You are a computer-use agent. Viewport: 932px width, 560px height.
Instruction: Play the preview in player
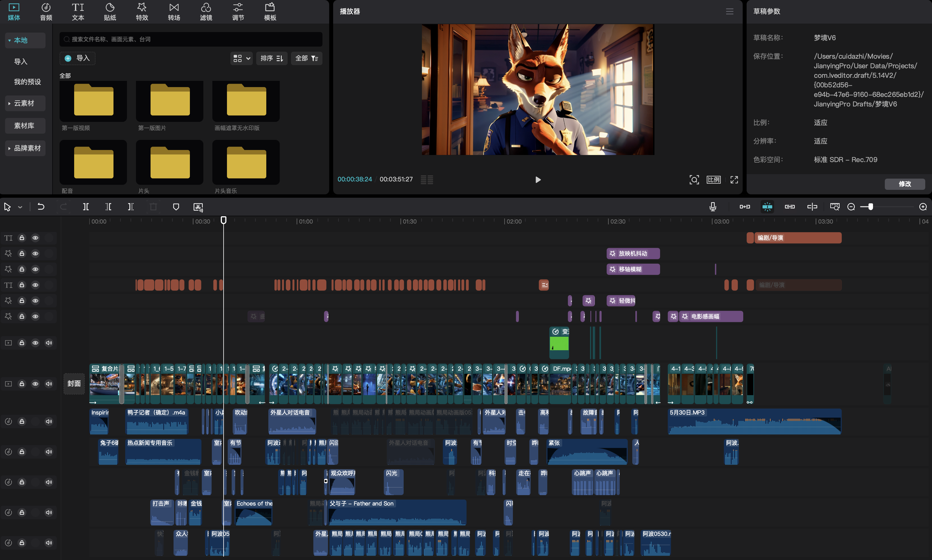coord(538,180)
